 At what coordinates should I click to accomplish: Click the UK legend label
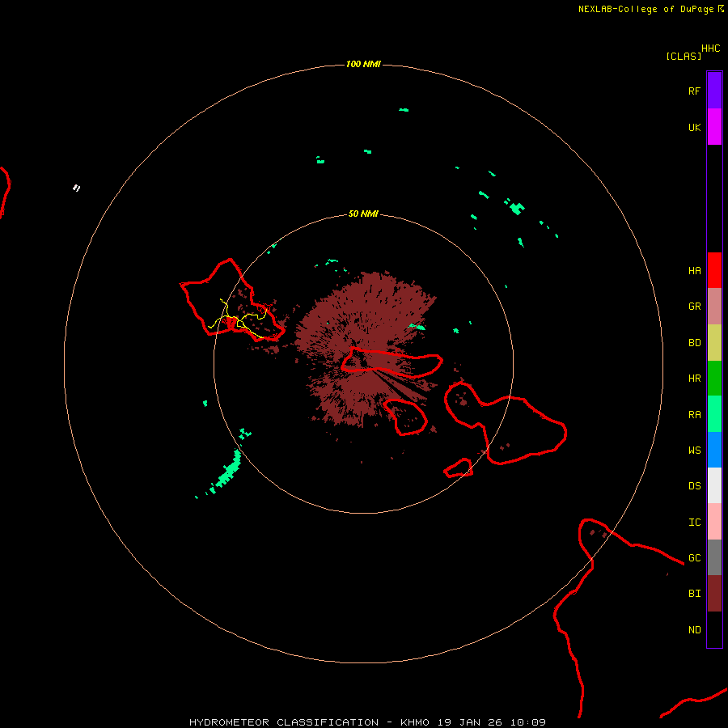tap(694, 127)
